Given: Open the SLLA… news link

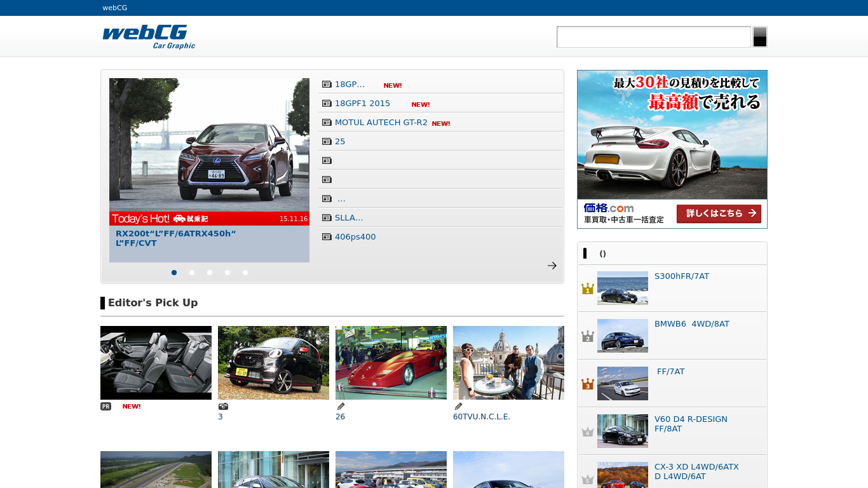Looking at the screenshot, I should click(349, 218).
